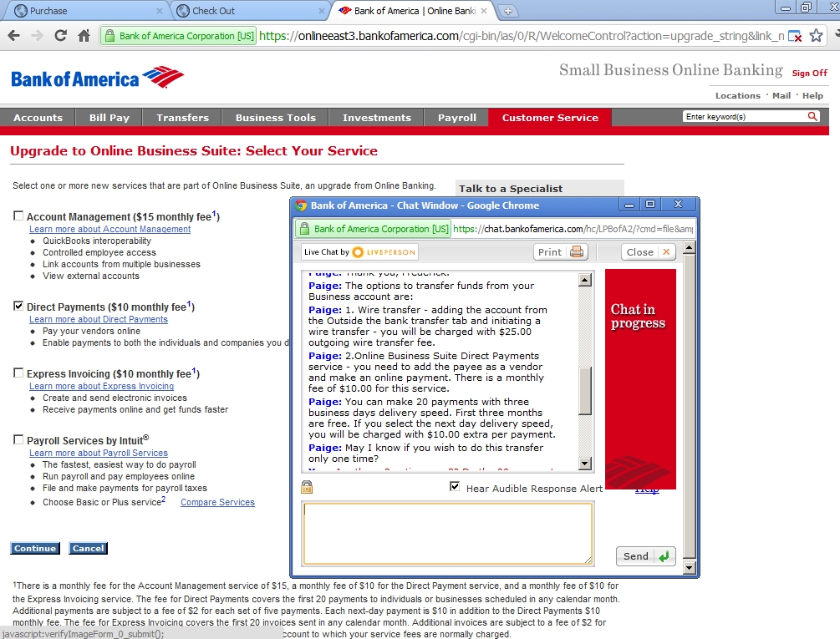840x639 pixels.
Task: Check the Express Invoicing checkbox
Action: 18,373
